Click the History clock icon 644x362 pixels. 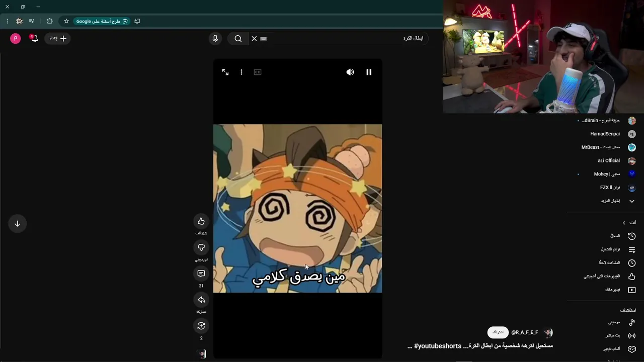(632, 236)
